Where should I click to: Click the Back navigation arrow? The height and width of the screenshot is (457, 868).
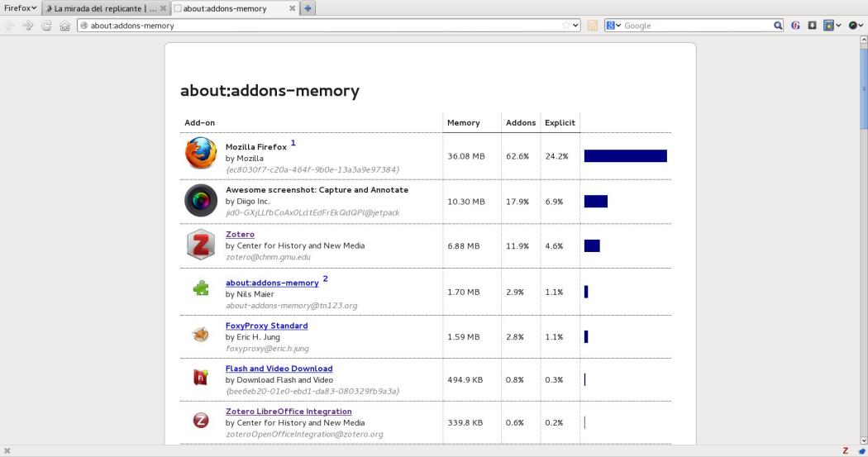click(x=10, y=26)
